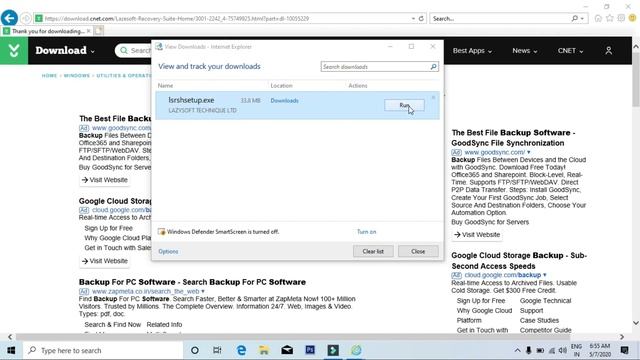Open File Explorer from taskbar
Screen dimensions: 640x360
pos(264,350)
